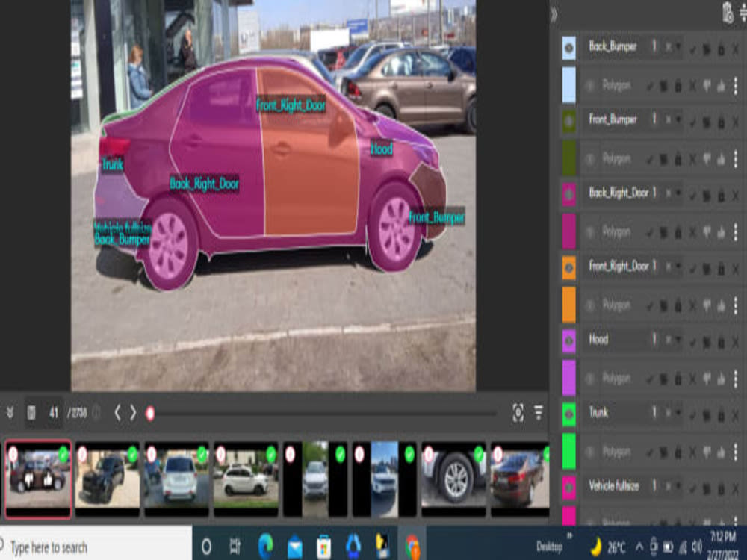Screen dimensions: 747x560
Task: Open more options for Hood polygon
Action: pyautogui.click(x=736, y=379)
